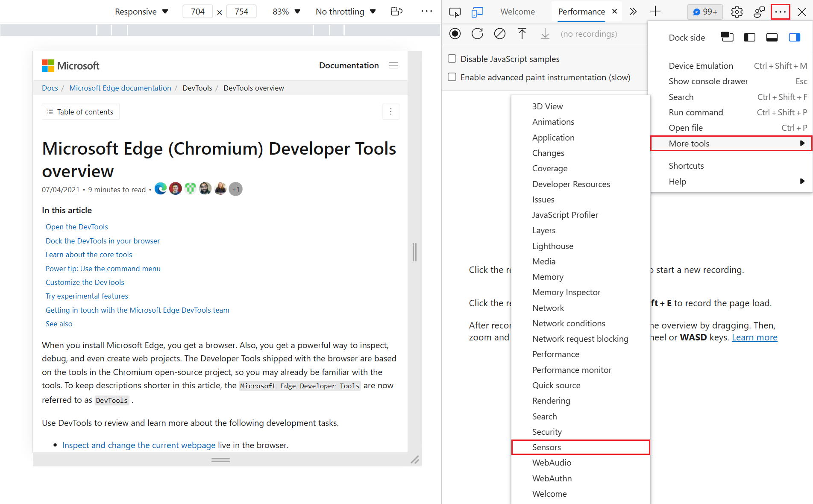The height and width of the screenshot is (504, 813).
Task: Choose Rendering from More tools
Action: point(581,401)
